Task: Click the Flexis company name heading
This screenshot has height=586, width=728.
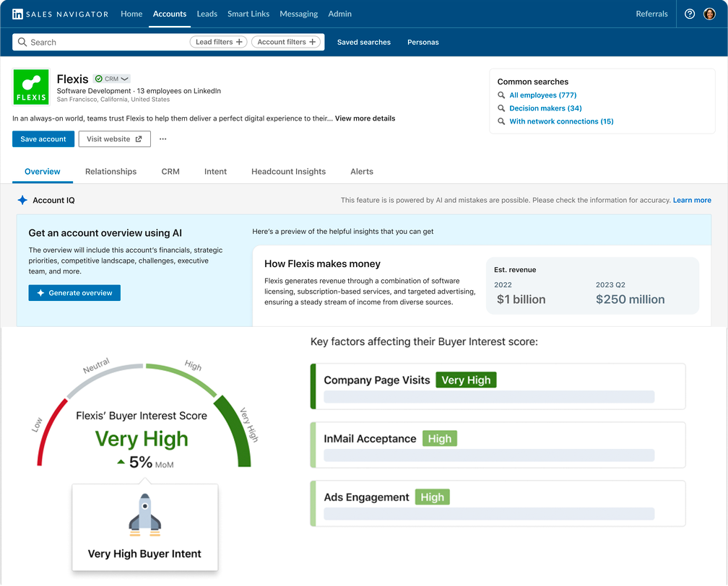Action: point(72,79)
